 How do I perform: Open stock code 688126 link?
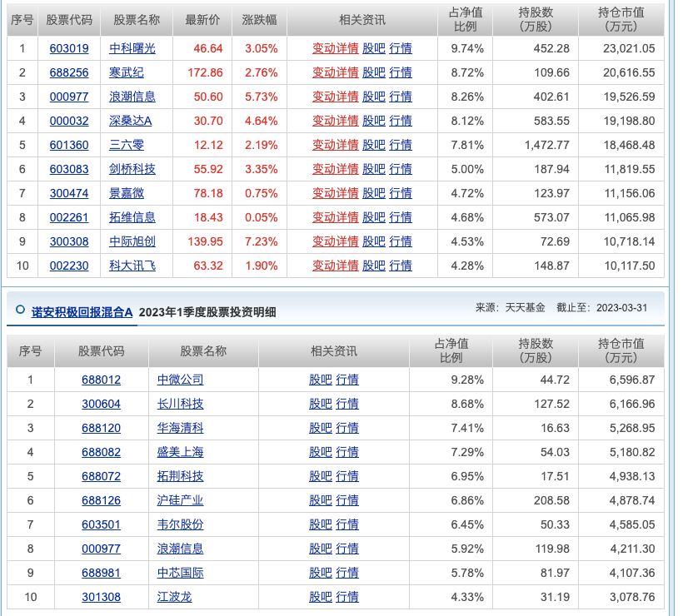tap(101, 500)
